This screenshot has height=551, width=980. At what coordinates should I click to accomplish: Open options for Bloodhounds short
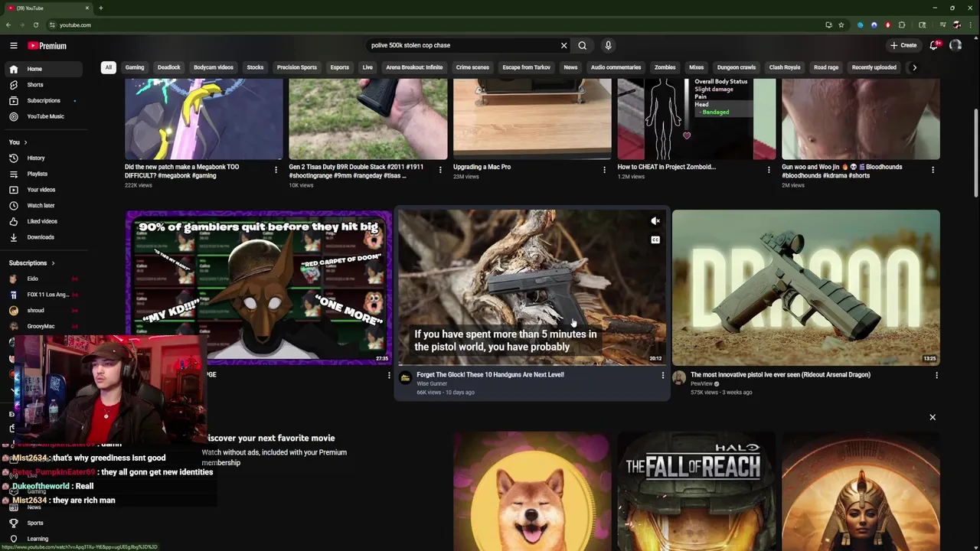click(933, 170)
